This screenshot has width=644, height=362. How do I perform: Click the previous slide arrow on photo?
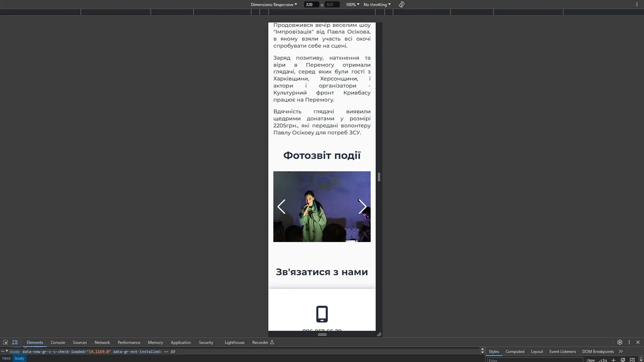[281, 206]
